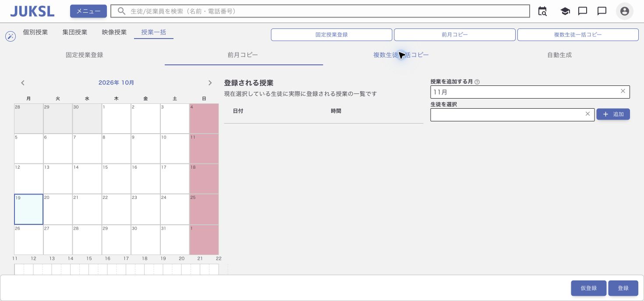The height and width of the screenshot is (301, 644).
Task: Open the 前月コピー sub-tab
Action: pyautogui.click(x=243, y=55)
